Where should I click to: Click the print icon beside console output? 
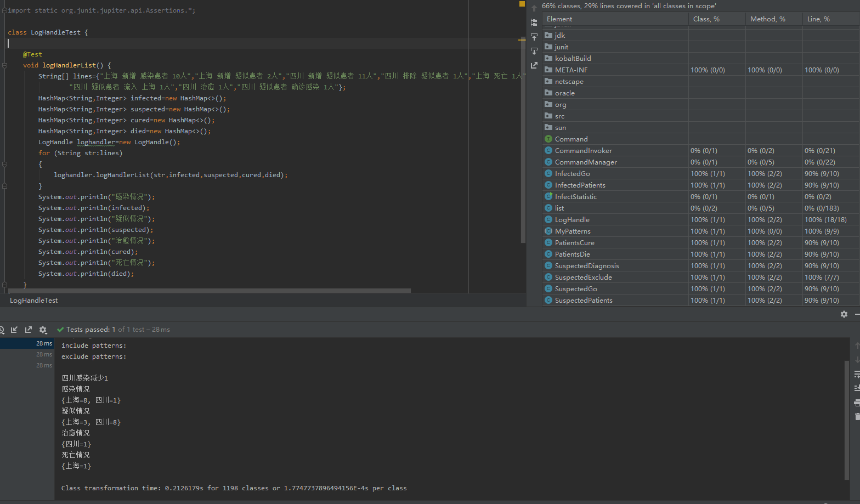[x=857, y=403]
